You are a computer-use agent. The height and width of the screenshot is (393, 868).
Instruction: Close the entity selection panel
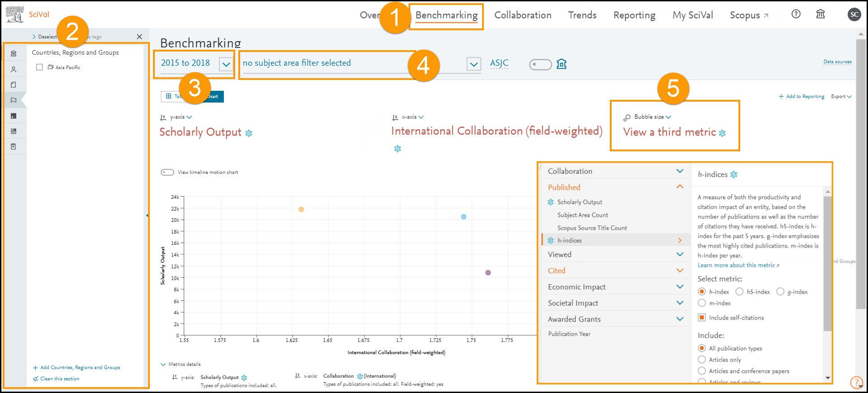click(x=139, y=37)
